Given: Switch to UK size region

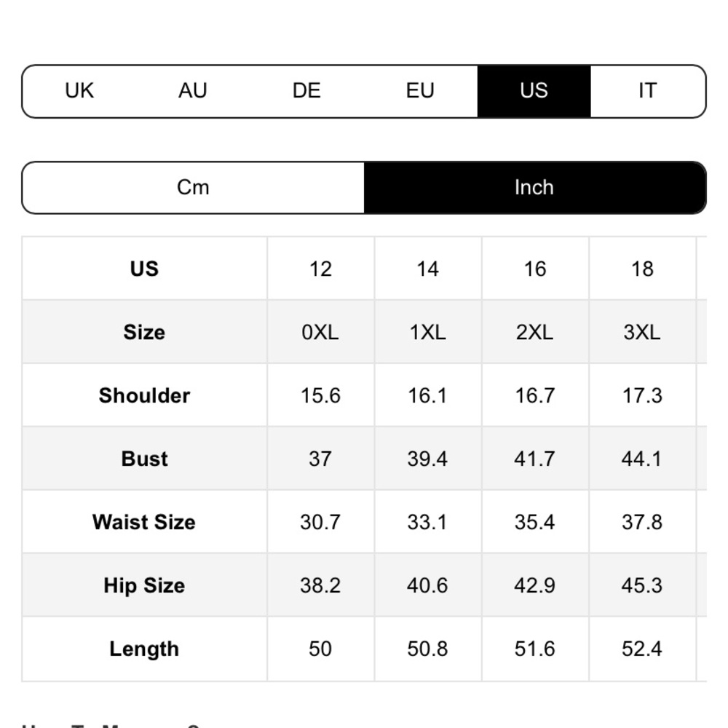Looking at the screenshot, I should click(x=79, y=91).
